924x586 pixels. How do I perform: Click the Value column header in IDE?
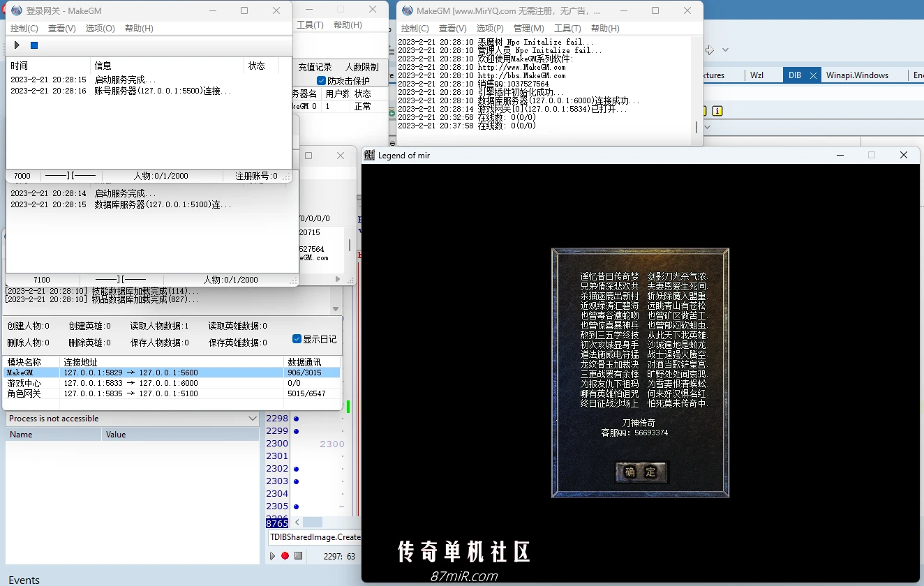(181, 435)
